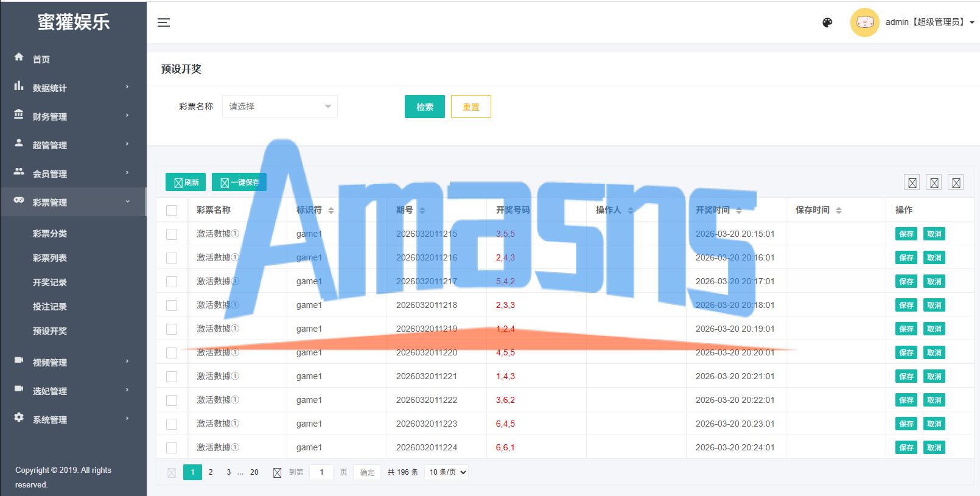Click the camera icon for 视频管理
Screen dimensions: 980x496
(19, 360)
